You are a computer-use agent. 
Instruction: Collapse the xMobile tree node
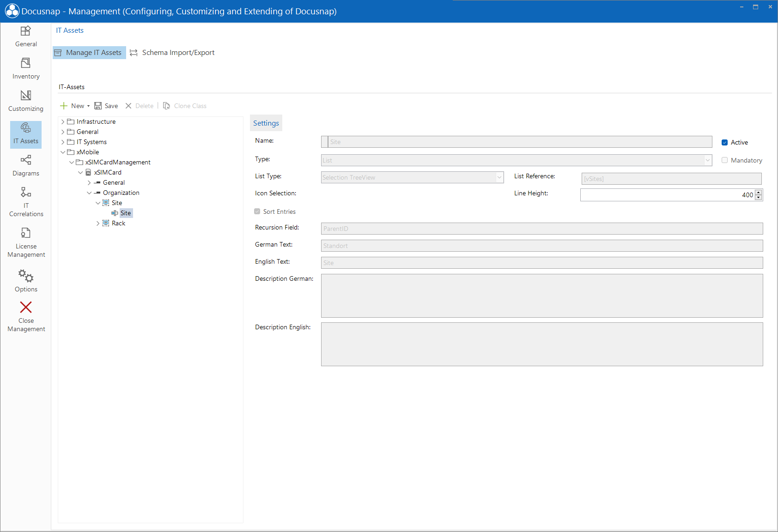pos(63,152)
